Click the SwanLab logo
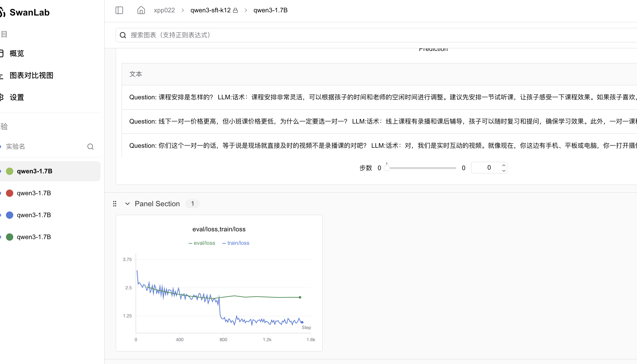 [25, 12]
